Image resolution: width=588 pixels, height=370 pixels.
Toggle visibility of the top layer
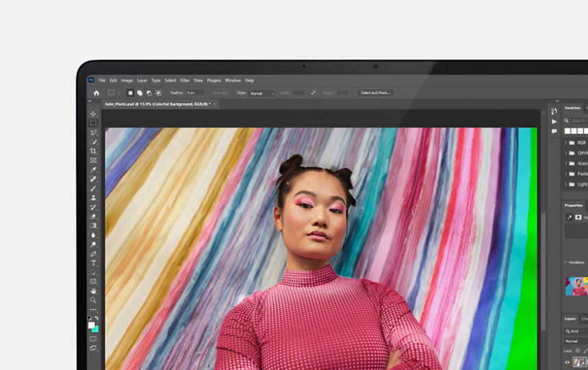click(567, 362)
